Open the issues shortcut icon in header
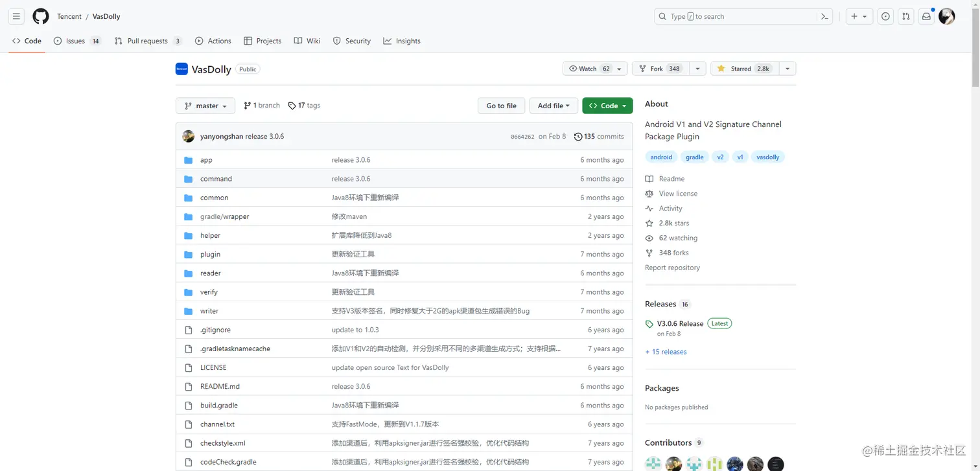The width and height of the screenshot is (980, 471). [x=885, y=16]
